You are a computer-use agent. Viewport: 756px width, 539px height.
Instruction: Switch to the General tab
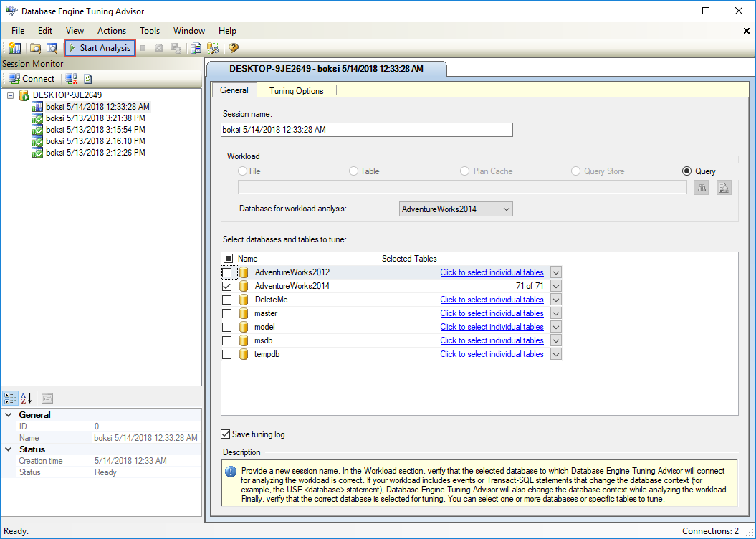tap(234, 90)
